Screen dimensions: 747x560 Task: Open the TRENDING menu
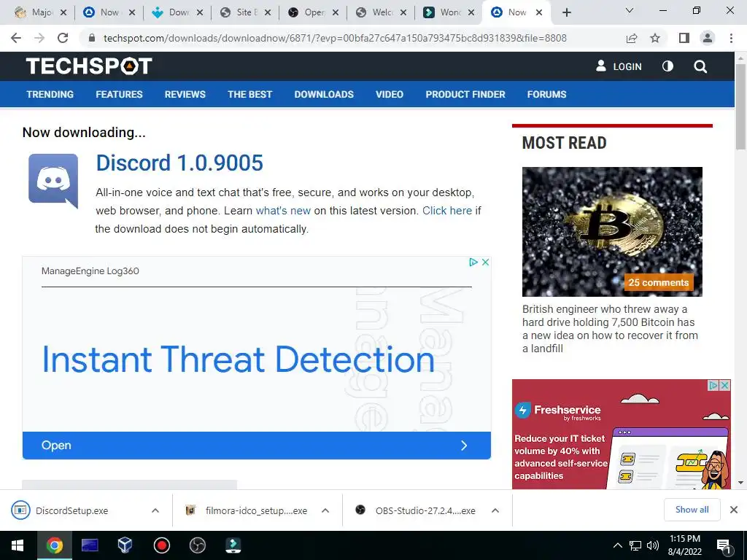[x=50, y=94]
